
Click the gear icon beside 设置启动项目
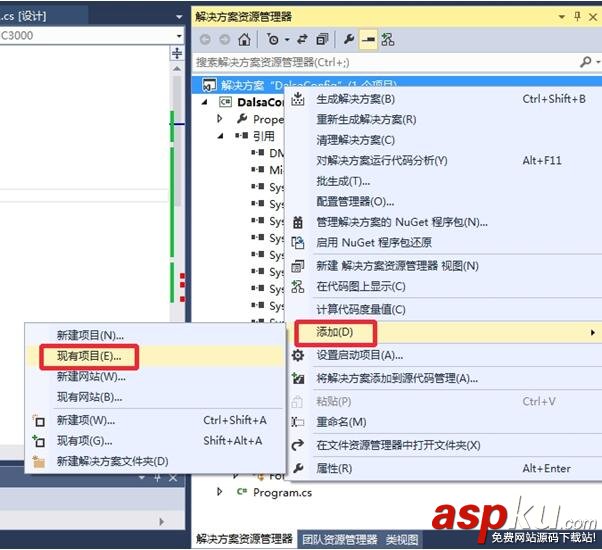(x=298, y=355)
